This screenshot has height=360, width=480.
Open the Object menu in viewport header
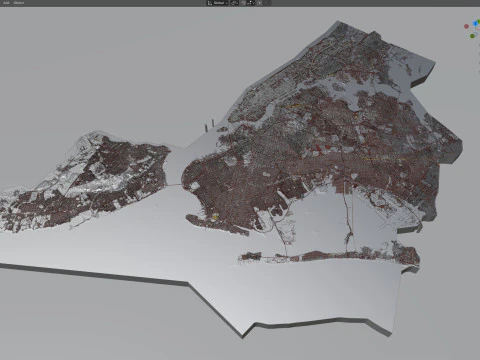pos(19,3)
